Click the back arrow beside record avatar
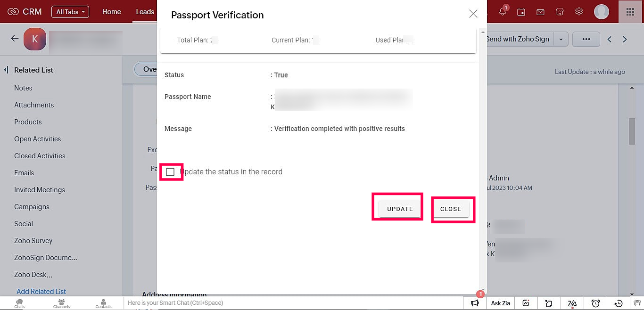This screenshot has width=644, height=310. pyautogui.click(x=15, y=39)
